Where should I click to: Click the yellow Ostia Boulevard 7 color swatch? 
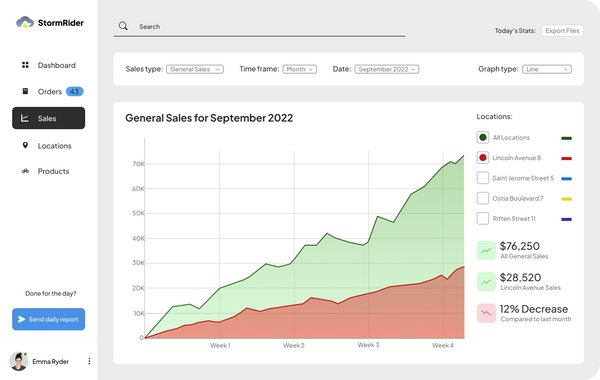pyautogui.click(x=566, y=199)
